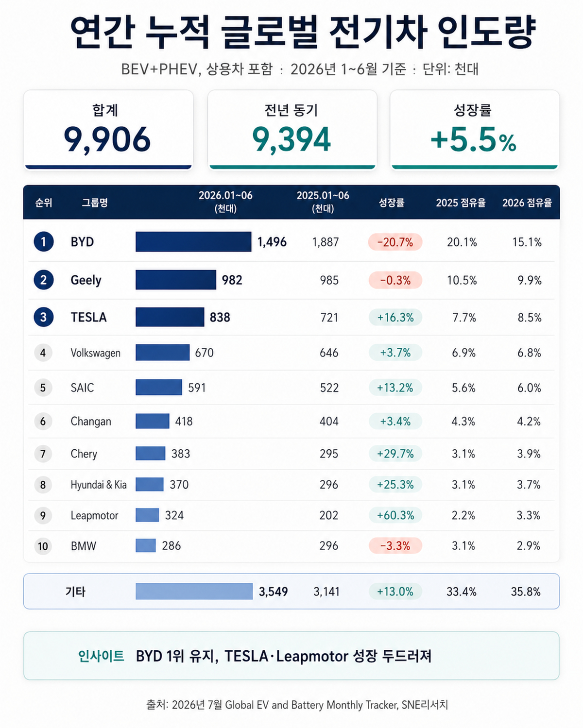Click the Volkswagen group name
Screen dimensions: 583x728
tap(96, 353)
